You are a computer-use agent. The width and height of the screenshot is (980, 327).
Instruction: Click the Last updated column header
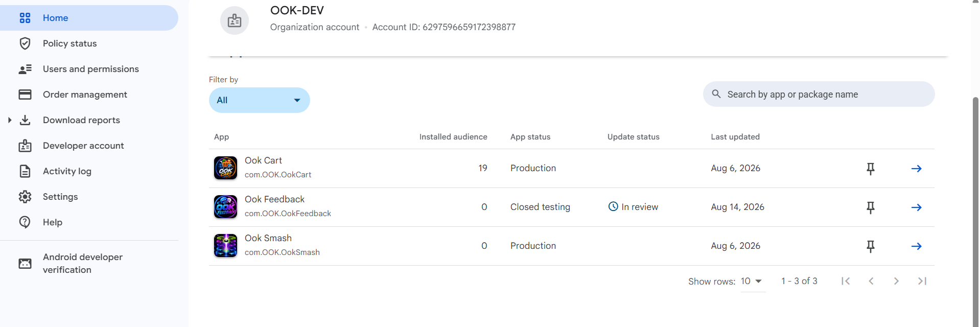tap(735, 137)
